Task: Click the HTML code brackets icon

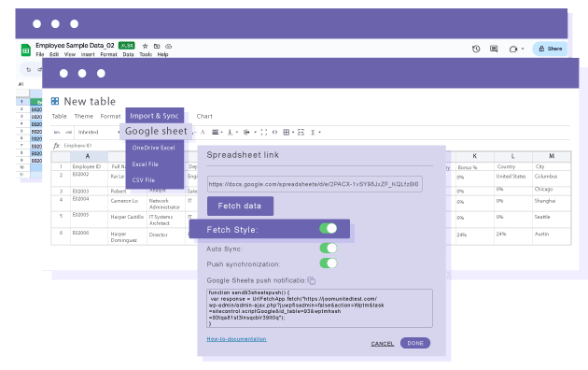Action: (275, 132)
